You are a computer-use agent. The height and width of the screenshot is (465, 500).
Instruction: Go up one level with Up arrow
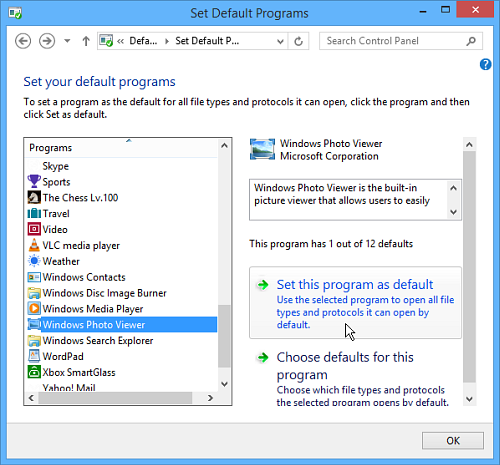coord(86,41)
